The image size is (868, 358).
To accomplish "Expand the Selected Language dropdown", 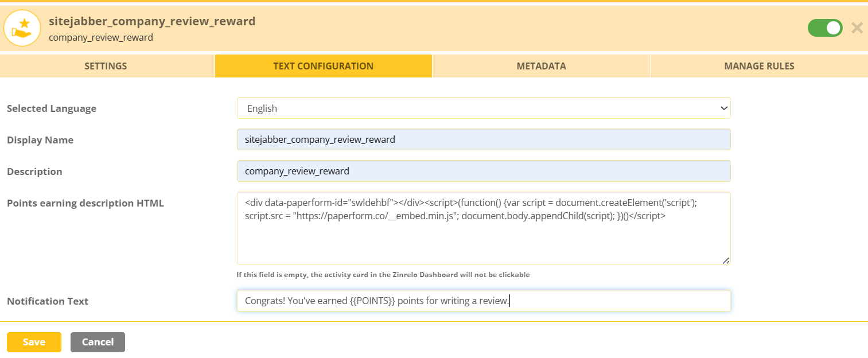I will click(x=484, y=108).
